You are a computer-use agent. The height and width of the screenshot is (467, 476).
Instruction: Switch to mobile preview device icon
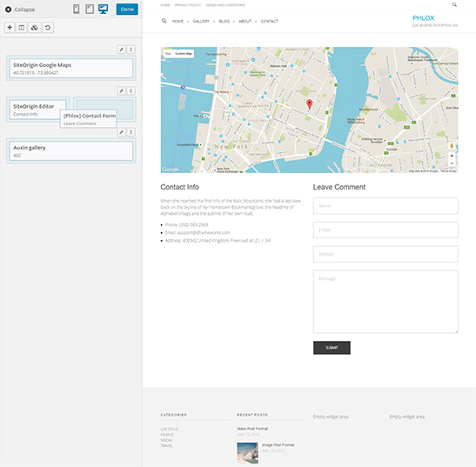77,9
